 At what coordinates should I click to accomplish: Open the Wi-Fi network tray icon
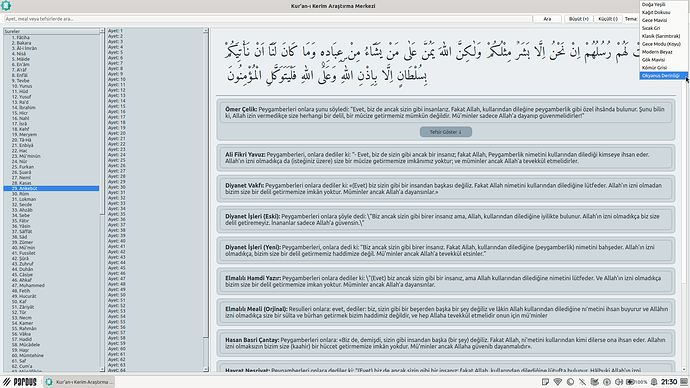point(558,382)
